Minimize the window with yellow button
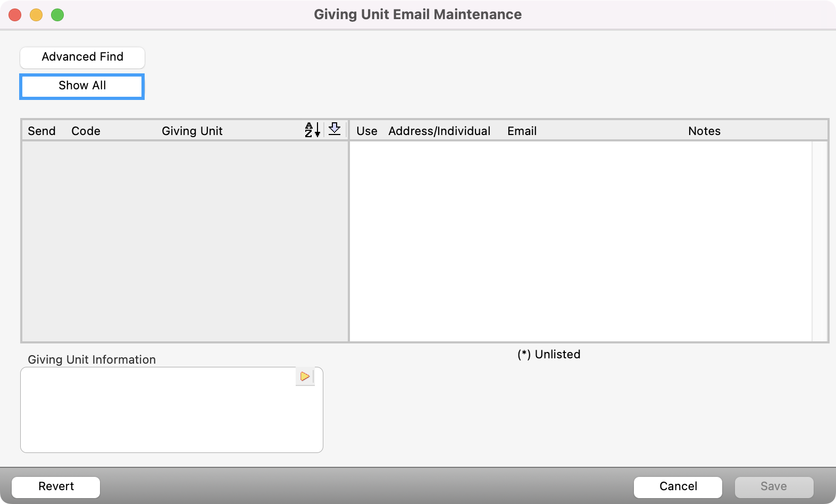Viewport: 836px width, 504px height. click(36, 15)
